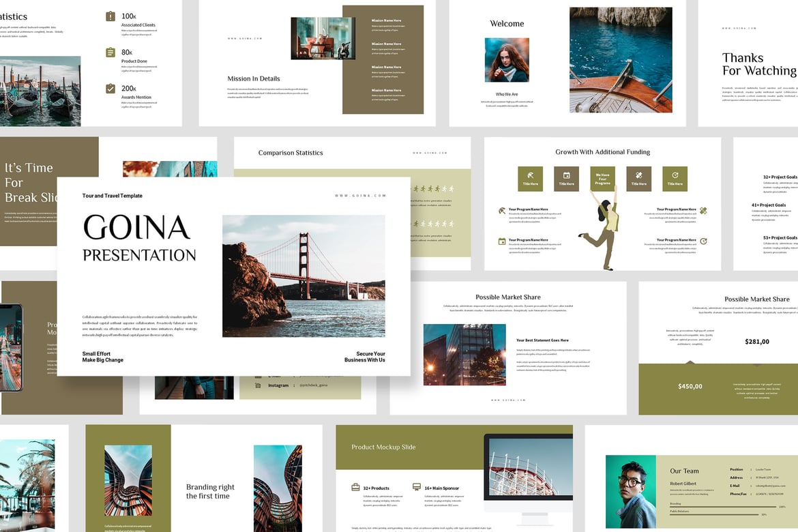Click the list icon beside 80k Product Done
The width and height of the screenshot is (798, 532).
click(x=110, y=53)
